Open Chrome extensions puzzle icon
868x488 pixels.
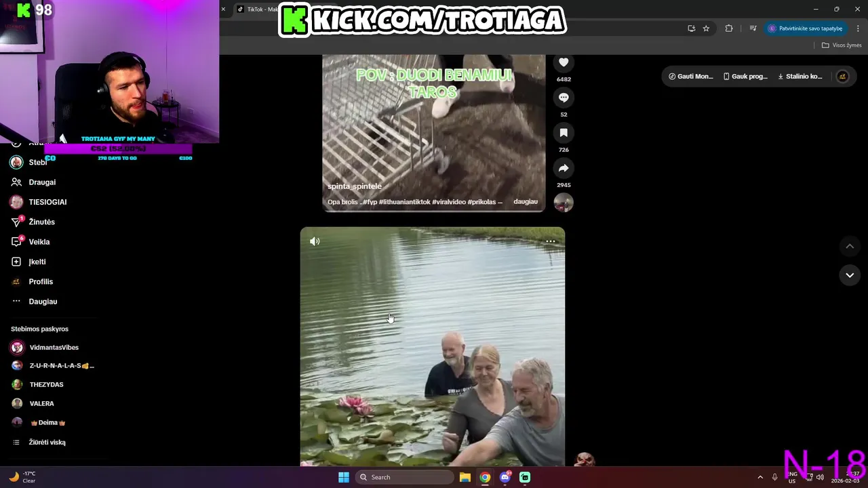click(729, 28)
